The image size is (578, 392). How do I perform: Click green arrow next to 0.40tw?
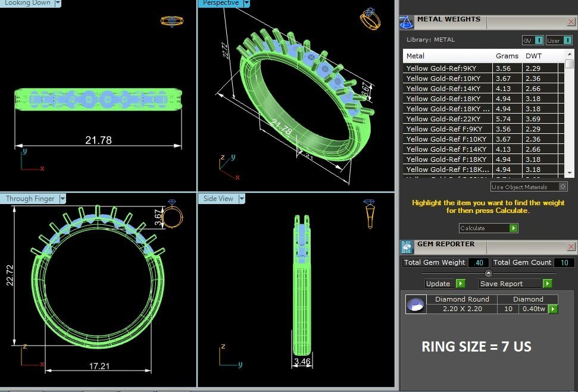click(x=553, y=309)
